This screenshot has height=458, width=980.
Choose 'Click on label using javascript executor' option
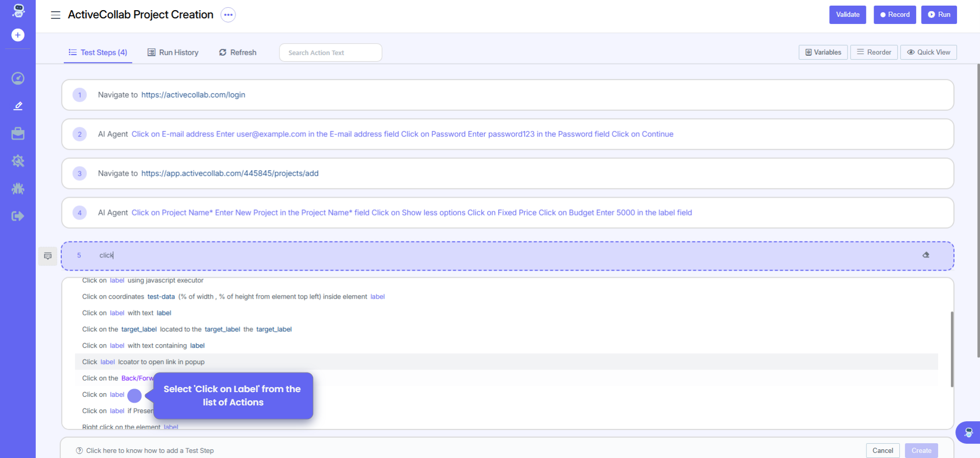pyautogui.click(x=143, y=281)
